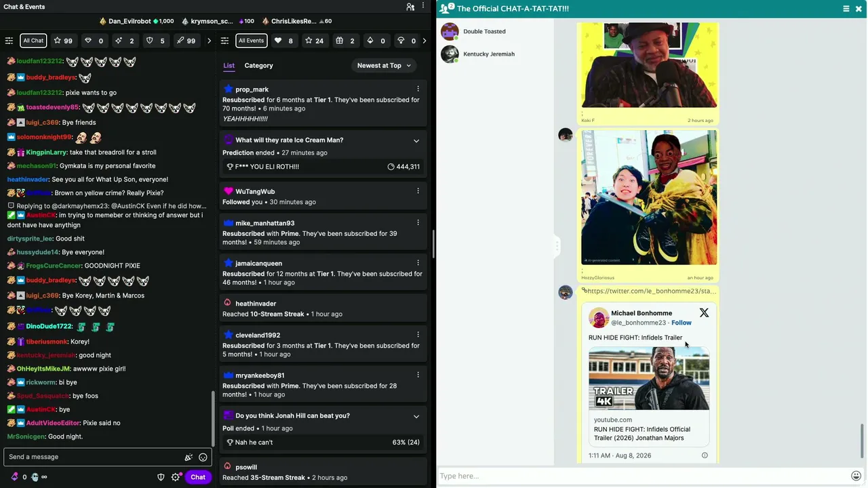Filter chat by the shield count 5

click(x=155, y=41)
